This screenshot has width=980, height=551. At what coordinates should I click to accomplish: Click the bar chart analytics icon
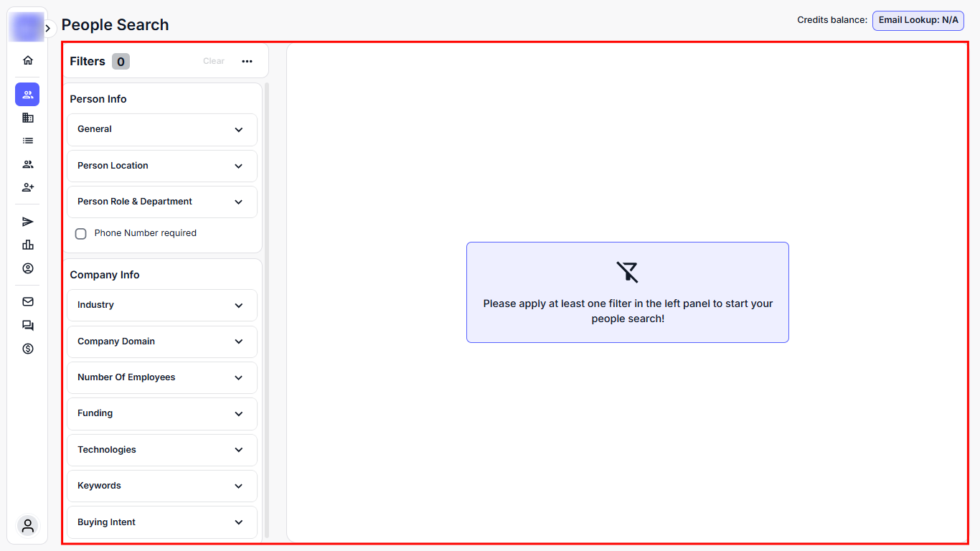pos(28,245)
